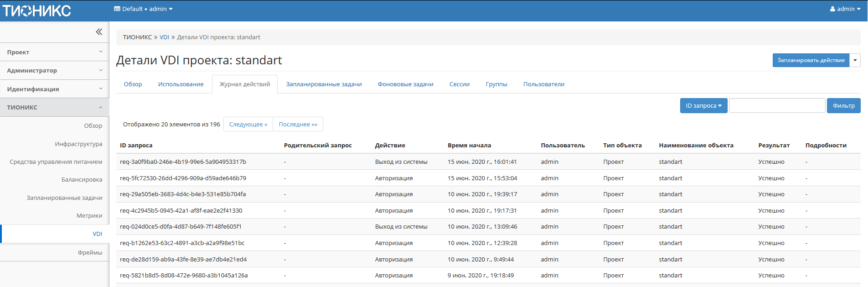Viewport: 868px width, 287px height.
Task: Open the admin user menu
Action: coord(845,9)
